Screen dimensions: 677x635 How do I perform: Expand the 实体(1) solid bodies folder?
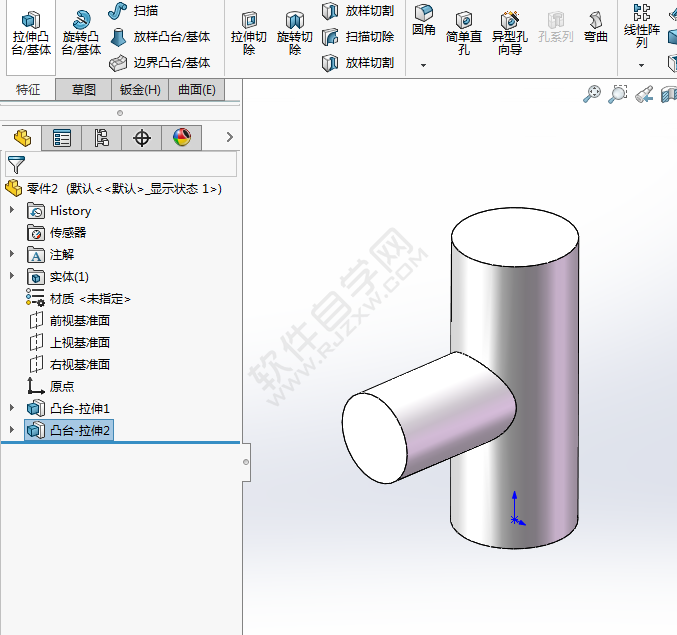pos(12,276)
